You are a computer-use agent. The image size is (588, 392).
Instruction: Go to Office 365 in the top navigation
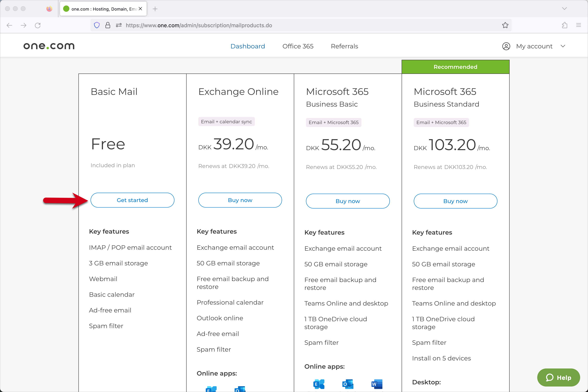[298, 46]
